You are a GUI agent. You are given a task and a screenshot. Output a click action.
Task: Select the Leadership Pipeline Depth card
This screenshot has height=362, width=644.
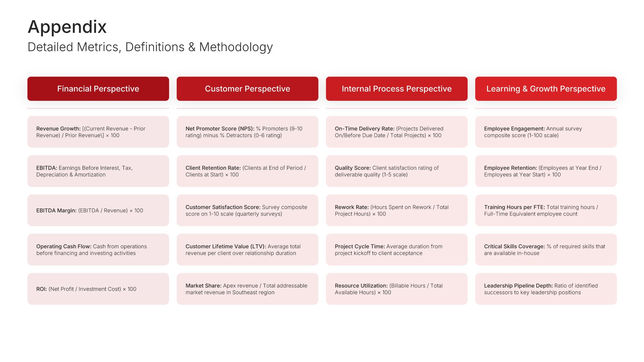point(546,289)
